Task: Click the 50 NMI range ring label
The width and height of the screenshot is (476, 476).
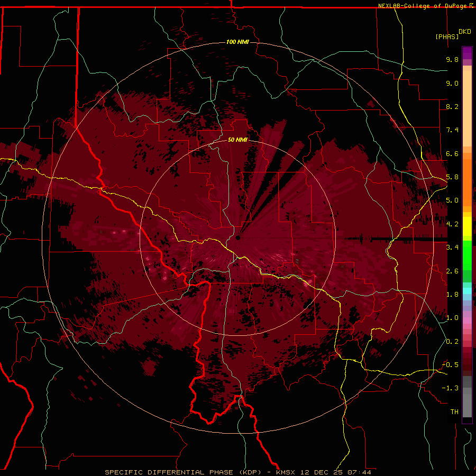Action: click(237, 140)
